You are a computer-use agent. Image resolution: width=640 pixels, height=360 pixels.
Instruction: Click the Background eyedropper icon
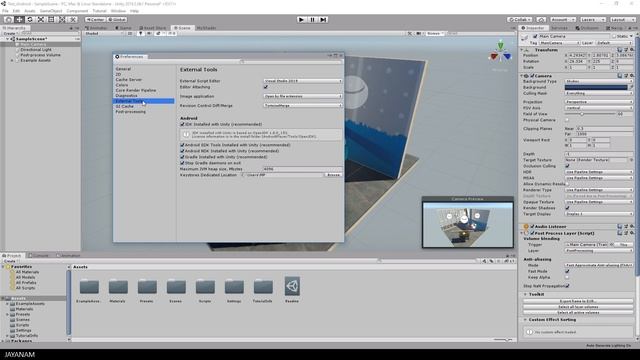pyautogui.click(x=631, y=87)
